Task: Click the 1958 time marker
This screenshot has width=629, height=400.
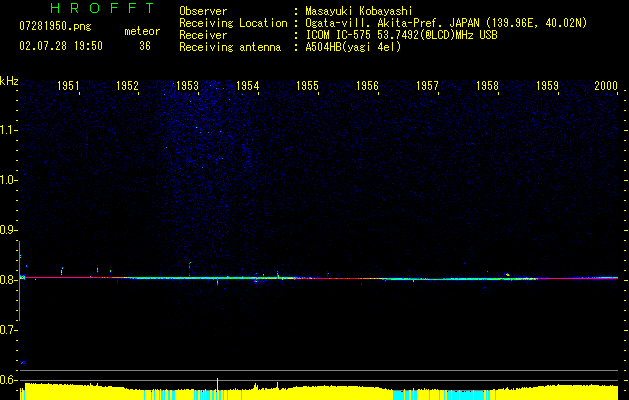Action: pos(487,86)
